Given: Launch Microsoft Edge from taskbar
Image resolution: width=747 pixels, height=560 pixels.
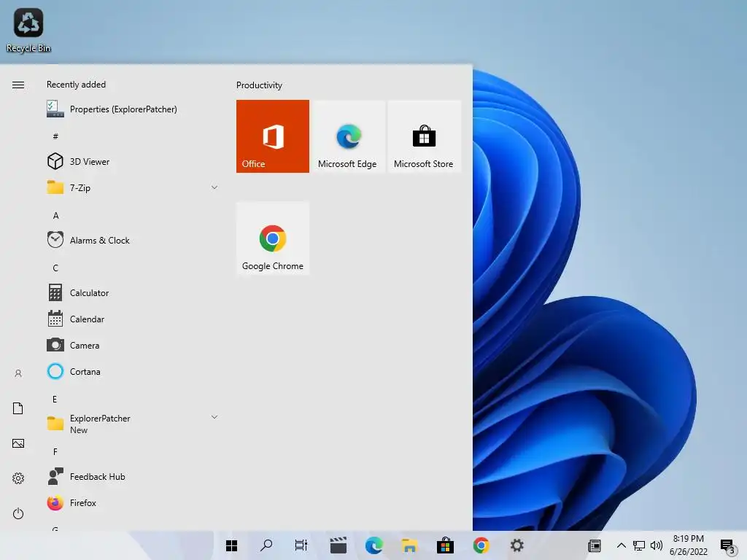Looking at the screenshot, I should 374,545.
